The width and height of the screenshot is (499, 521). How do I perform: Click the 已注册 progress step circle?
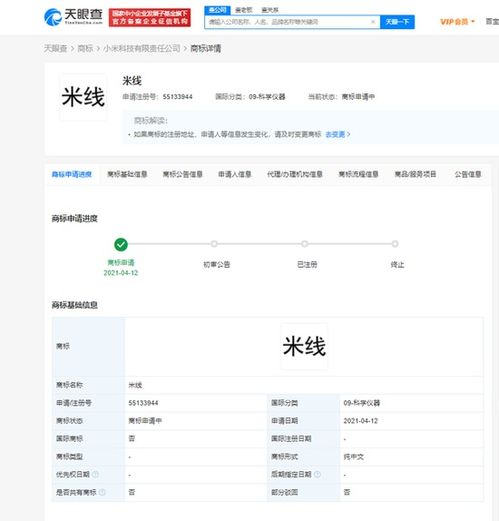[304, 244]
